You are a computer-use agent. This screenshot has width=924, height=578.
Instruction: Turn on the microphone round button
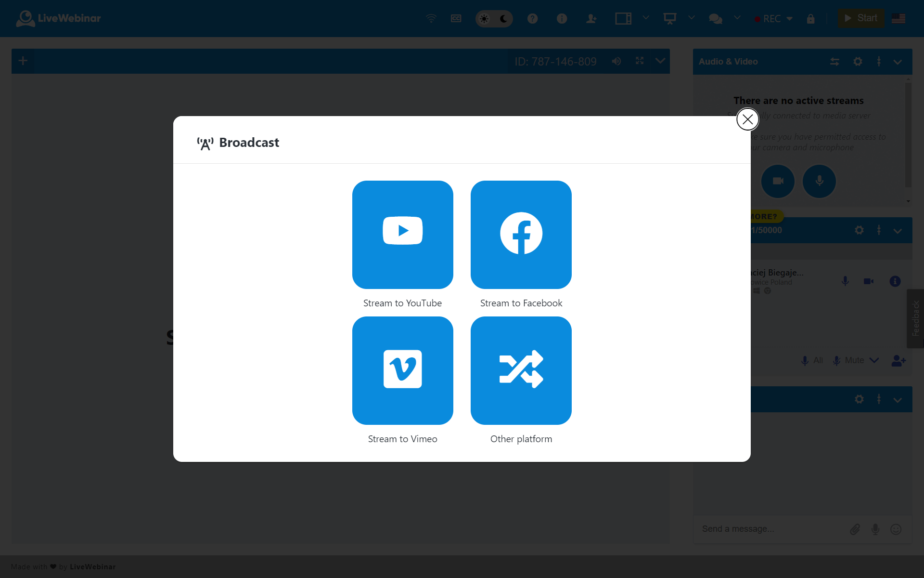pos(819,181)
